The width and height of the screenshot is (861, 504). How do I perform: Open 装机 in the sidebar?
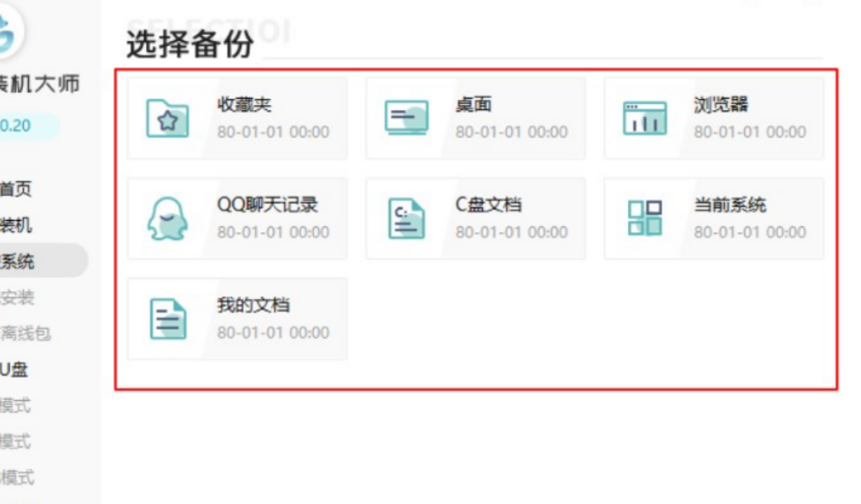point(15,225)
